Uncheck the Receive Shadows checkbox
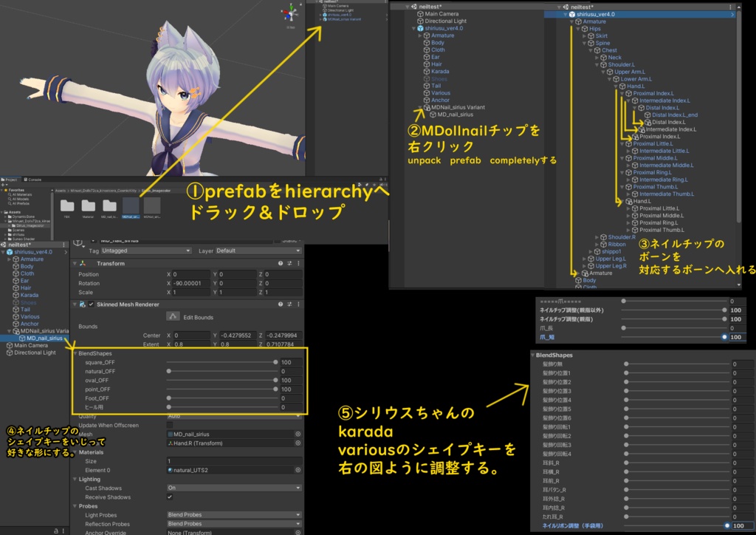The image size is (756, 535). [x=170, y=497]
